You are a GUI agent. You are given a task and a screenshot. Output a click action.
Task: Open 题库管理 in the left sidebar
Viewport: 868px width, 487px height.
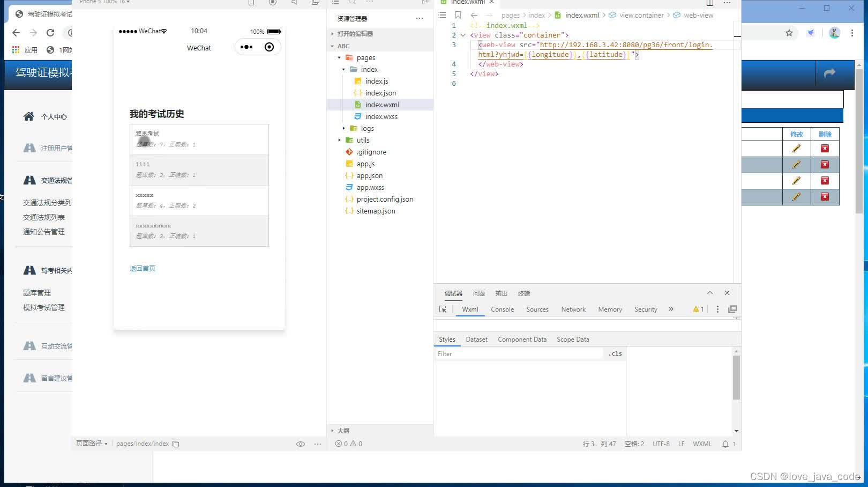point(37,293)
